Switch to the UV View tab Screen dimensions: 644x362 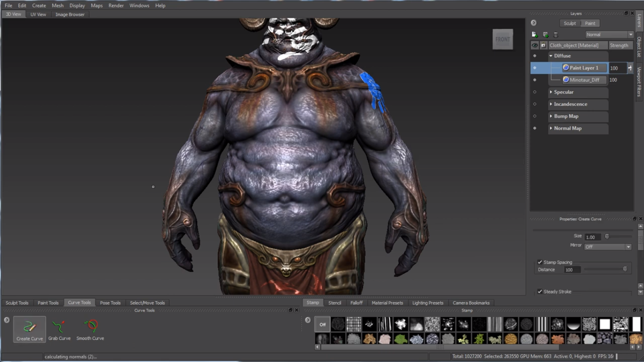click(38, 14)
